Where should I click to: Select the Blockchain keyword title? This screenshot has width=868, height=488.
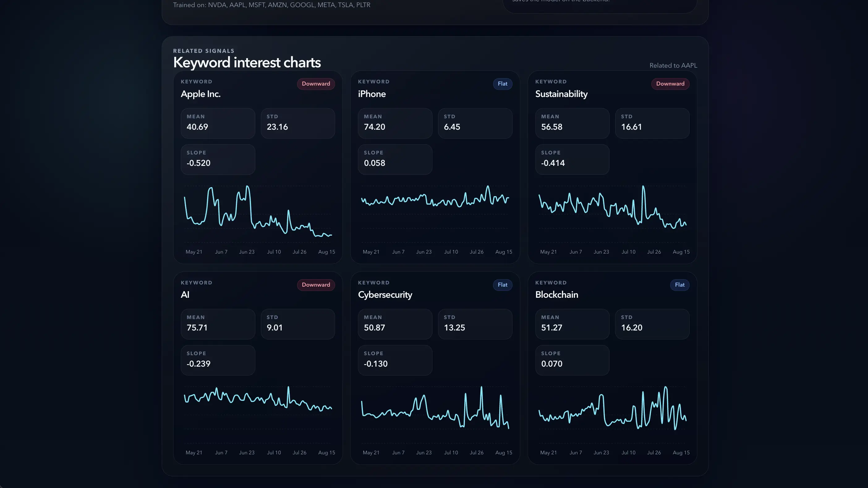556,295
